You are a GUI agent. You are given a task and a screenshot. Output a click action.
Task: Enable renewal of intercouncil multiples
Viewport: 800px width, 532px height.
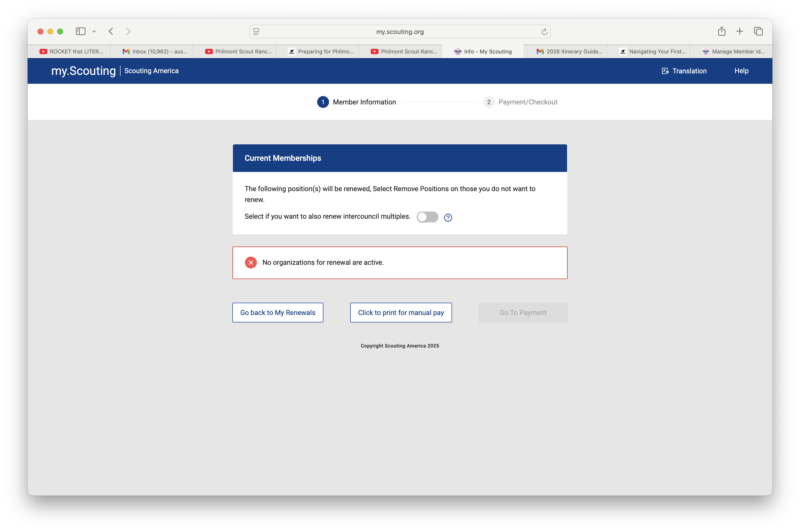click(427, 217)
